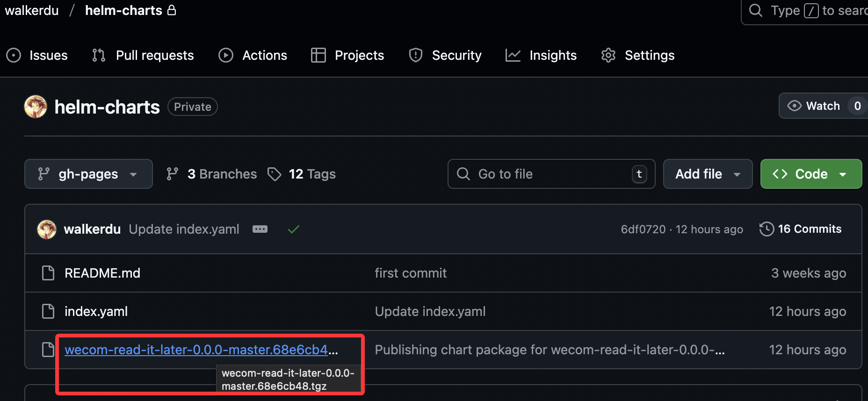The height and width of the screenshot is (401, 868).
Task: View the 16 Commits history link
Action: click(809, 229)
